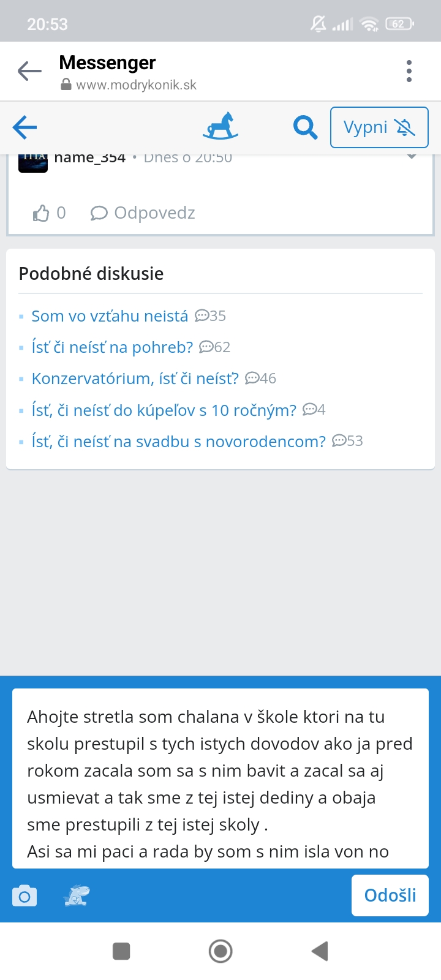Focus the message text input box
This screenshot has height=980, width=441.
pos(221,778)
